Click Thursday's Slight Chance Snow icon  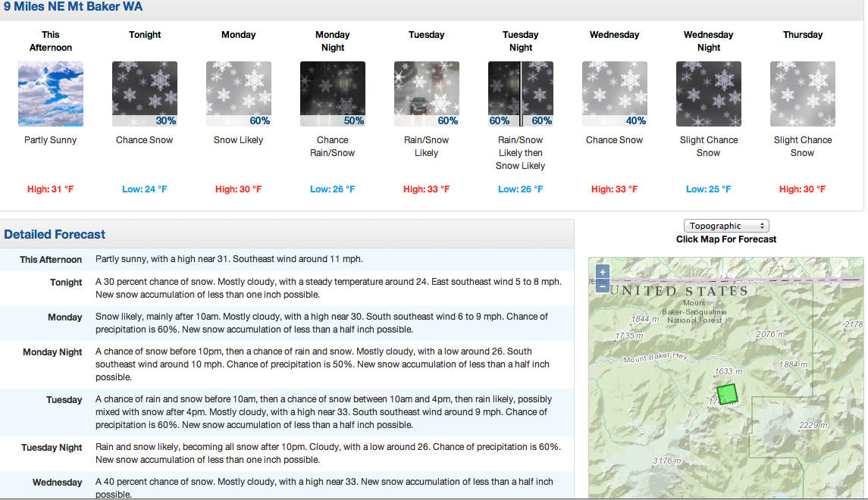click(x=803, y=94)
